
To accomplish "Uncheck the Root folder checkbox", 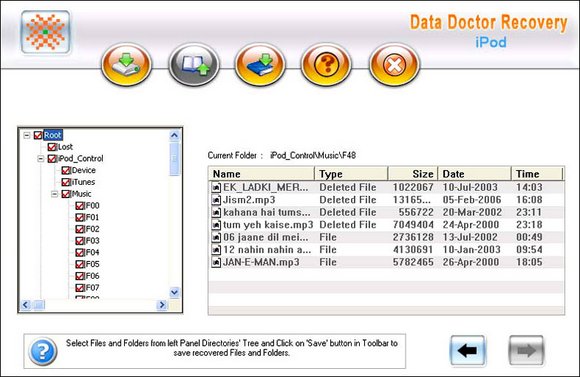I will (x=38, y=135).
